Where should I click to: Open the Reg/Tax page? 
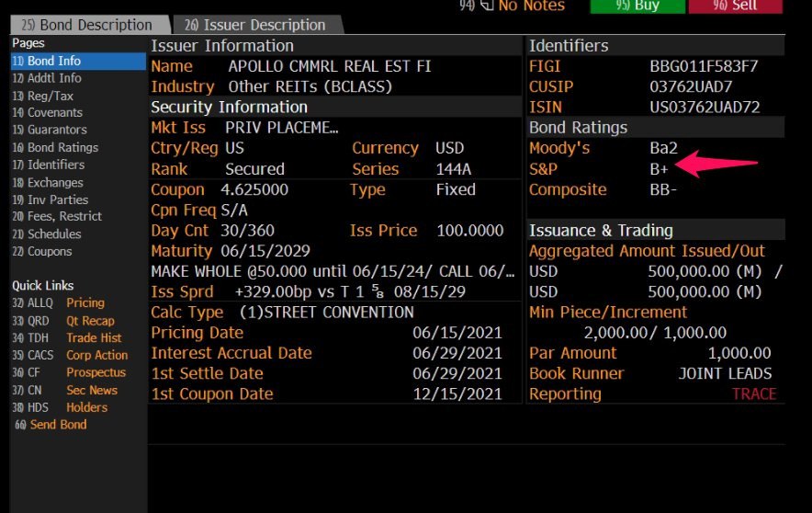(42, 96)
